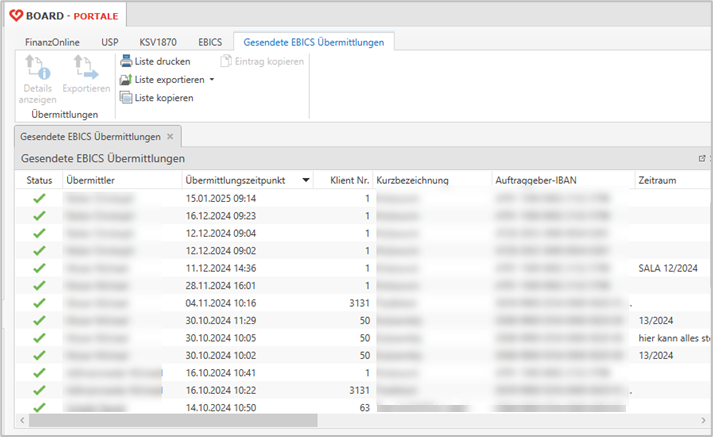
Task: Toggle sort arrow on Übermittlungszeitpunkt column
Action: (x=305, y=181)
